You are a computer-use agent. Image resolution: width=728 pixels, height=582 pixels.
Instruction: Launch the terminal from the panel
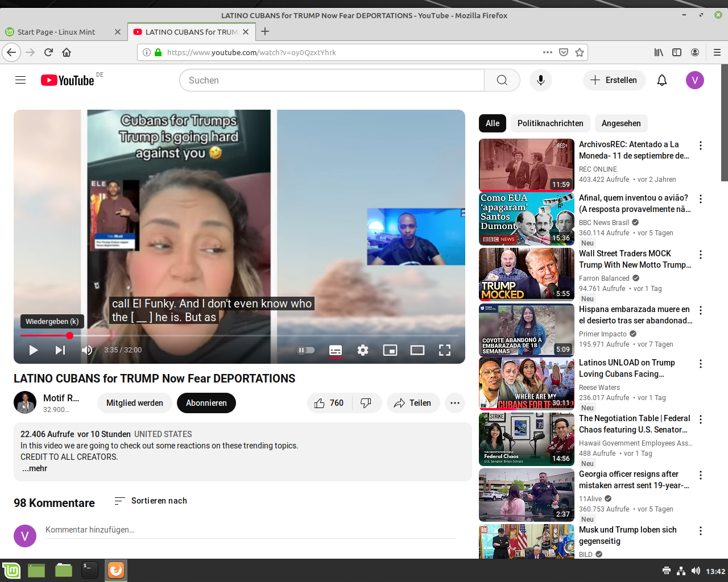coord(89,570)
